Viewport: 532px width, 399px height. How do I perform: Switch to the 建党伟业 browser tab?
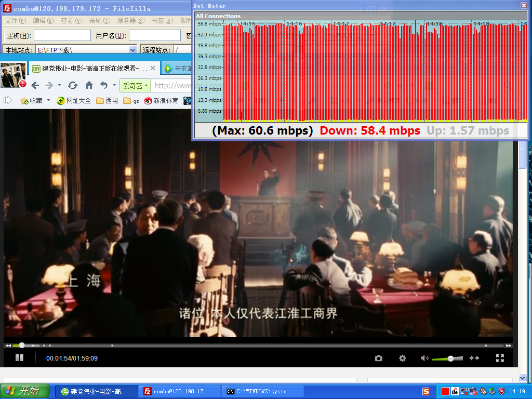pyautogui.click(x=95, y=69)
